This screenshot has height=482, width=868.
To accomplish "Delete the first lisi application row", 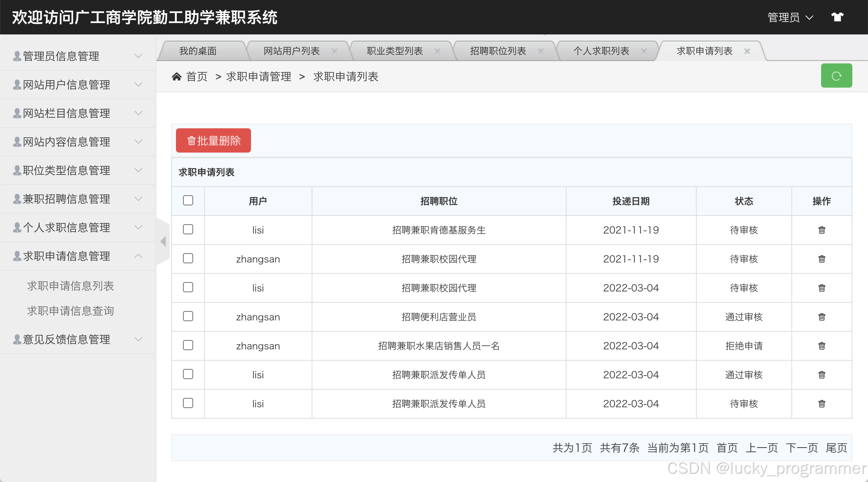I will pos(821,230).
